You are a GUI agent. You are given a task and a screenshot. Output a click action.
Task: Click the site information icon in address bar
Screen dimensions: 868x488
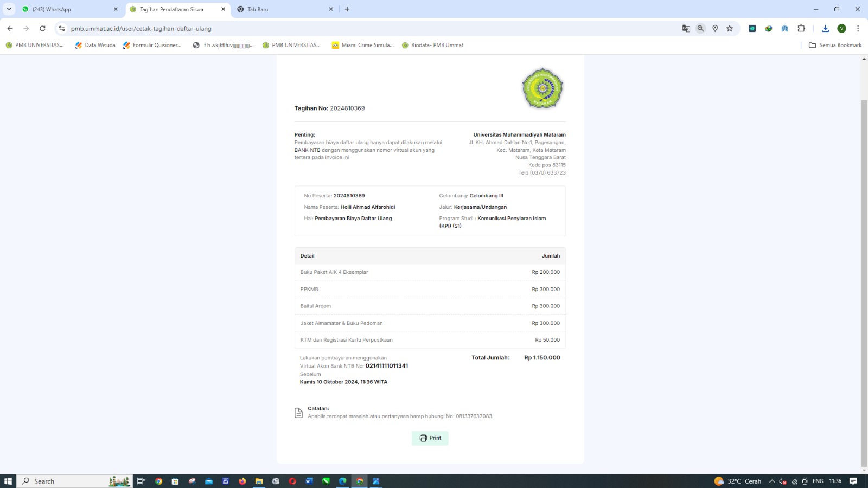click(x=62, y=29)
